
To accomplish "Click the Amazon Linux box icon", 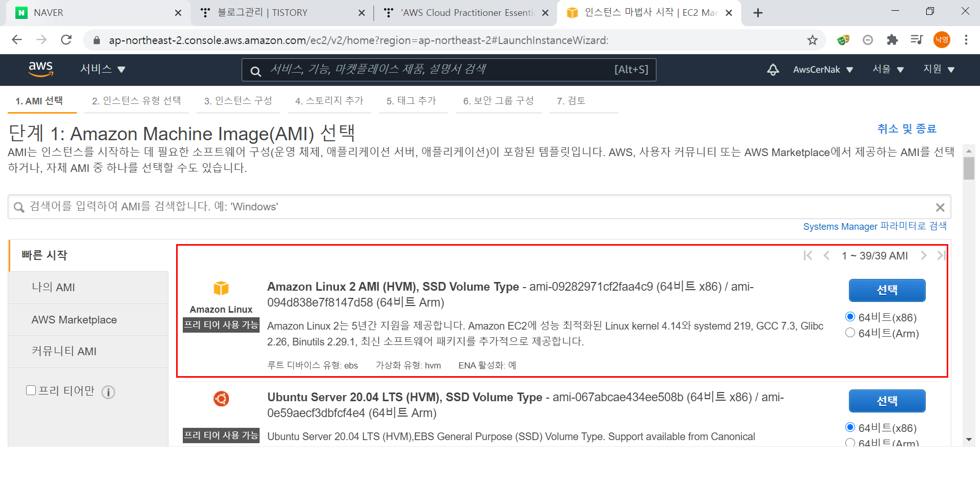I will click(x=221, y=288).
